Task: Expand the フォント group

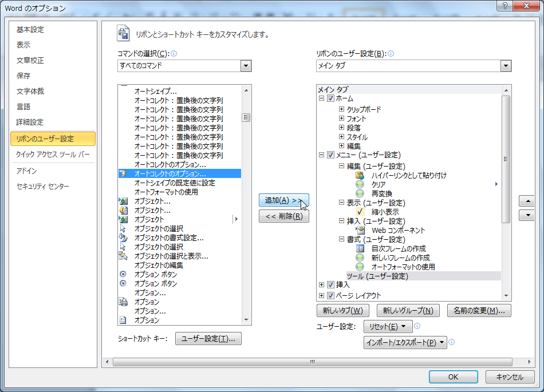Action: (341, 118)
